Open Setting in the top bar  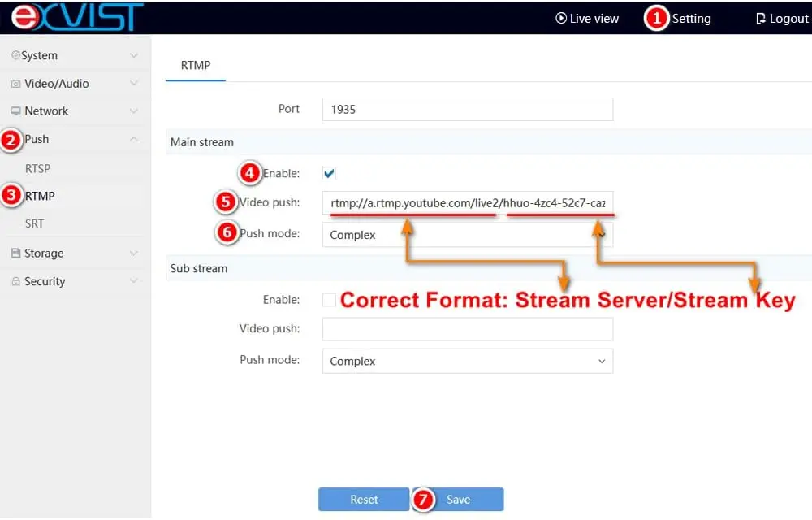pos(690,18)
